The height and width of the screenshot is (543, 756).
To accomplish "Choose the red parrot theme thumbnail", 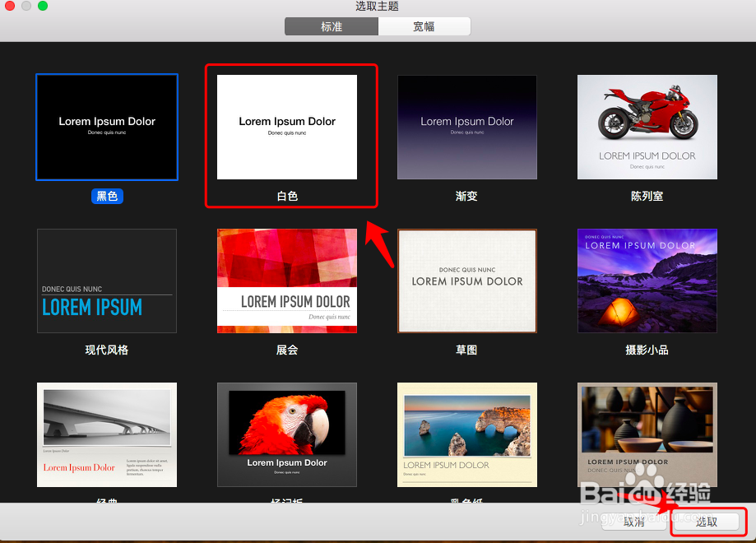I will [x=287, y=434].
